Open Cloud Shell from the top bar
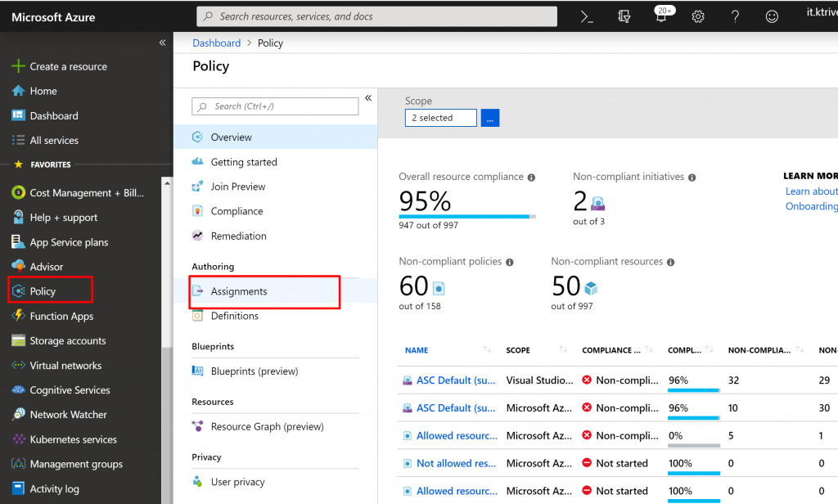Screen dimensions: 838x504 tap(587, 16)
